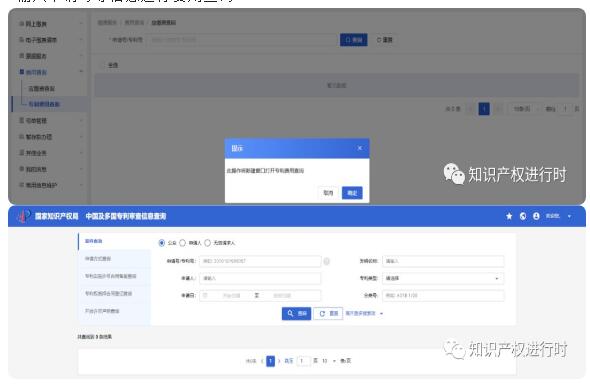Click the calendar icon in the 申请日 date field
The width and height of the screenshot is (590, 386).
tap(205, 295)
